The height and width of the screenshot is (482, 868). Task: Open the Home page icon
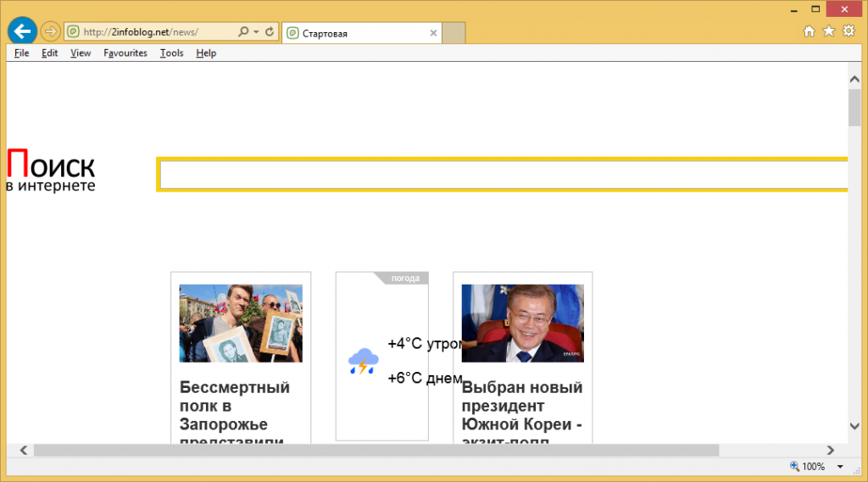[x=809, y=31]
